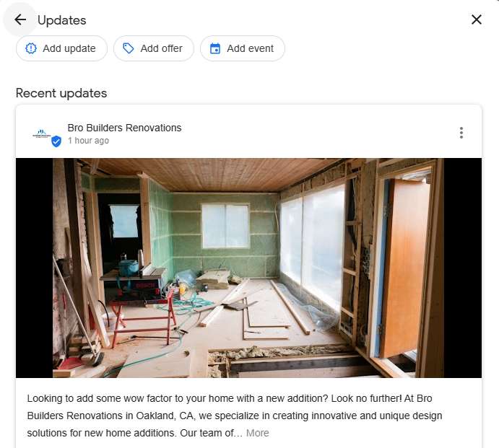Open the three-dot post options menu
499x448 pixels.
click(x=461, y=133)
